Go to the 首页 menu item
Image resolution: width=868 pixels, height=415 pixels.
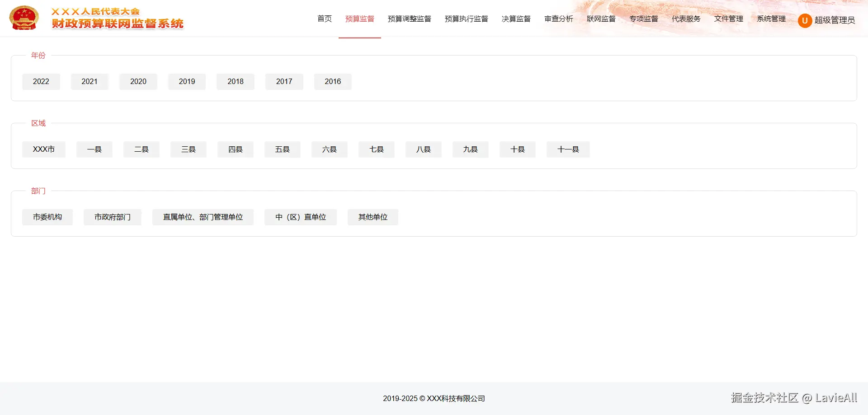pyautogui.click(x=324, y=19)
